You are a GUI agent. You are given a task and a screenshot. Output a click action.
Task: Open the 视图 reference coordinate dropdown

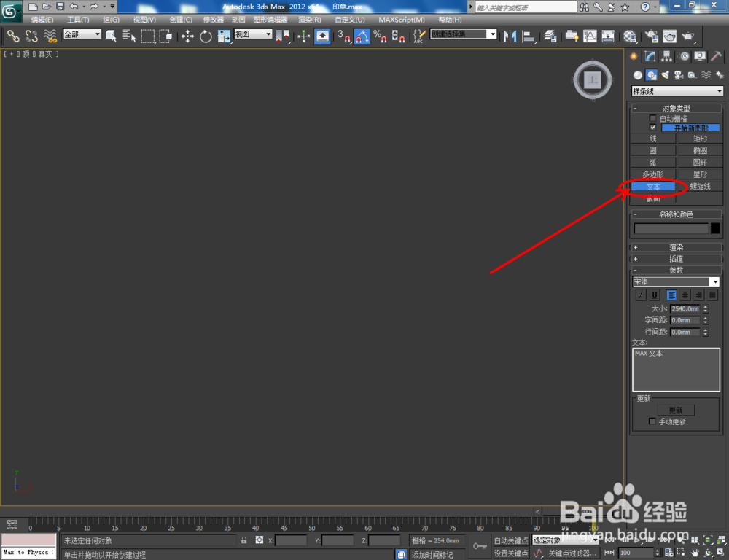coord(253,34)
